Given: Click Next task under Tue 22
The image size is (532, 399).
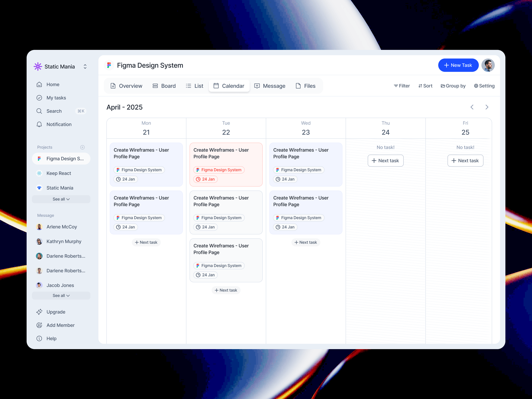Looking at the screenshot, I should click(x=226, y=290).
